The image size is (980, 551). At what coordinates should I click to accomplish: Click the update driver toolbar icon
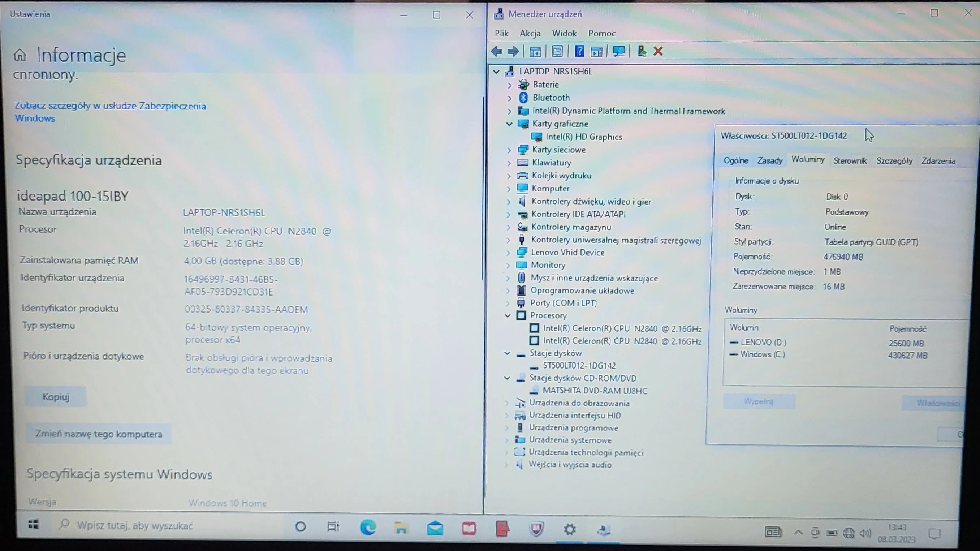click(642, 51)
